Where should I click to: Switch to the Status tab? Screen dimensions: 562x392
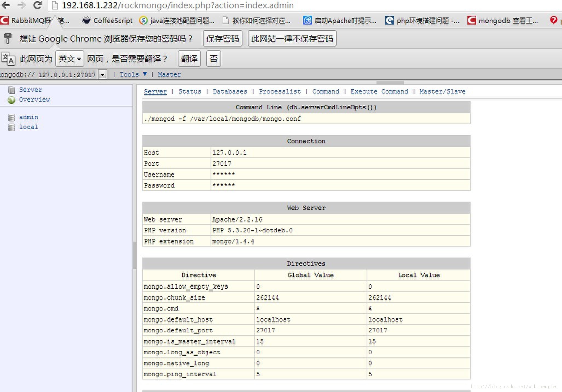pos(190,91)
